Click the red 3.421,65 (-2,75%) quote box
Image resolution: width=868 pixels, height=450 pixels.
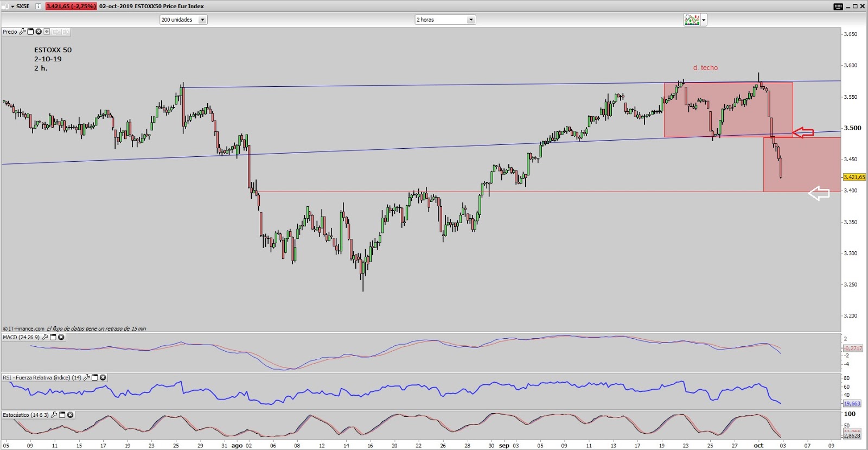[71, 7]
